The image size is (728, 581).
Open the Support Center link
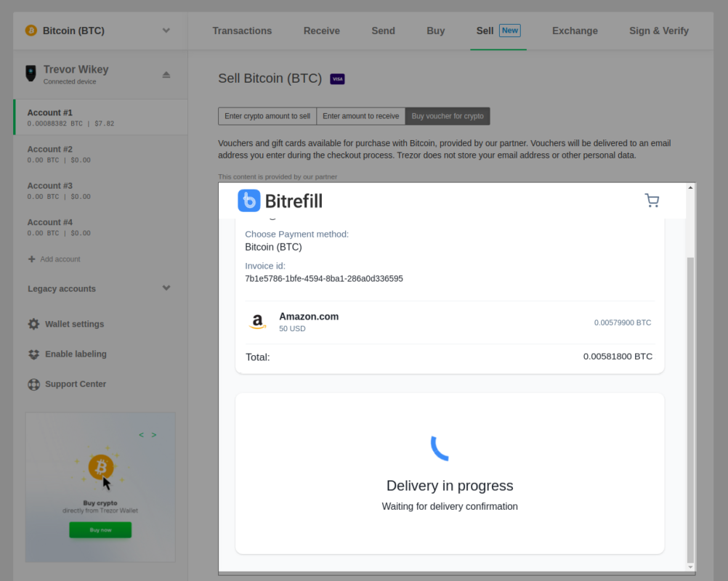(76, 384)
